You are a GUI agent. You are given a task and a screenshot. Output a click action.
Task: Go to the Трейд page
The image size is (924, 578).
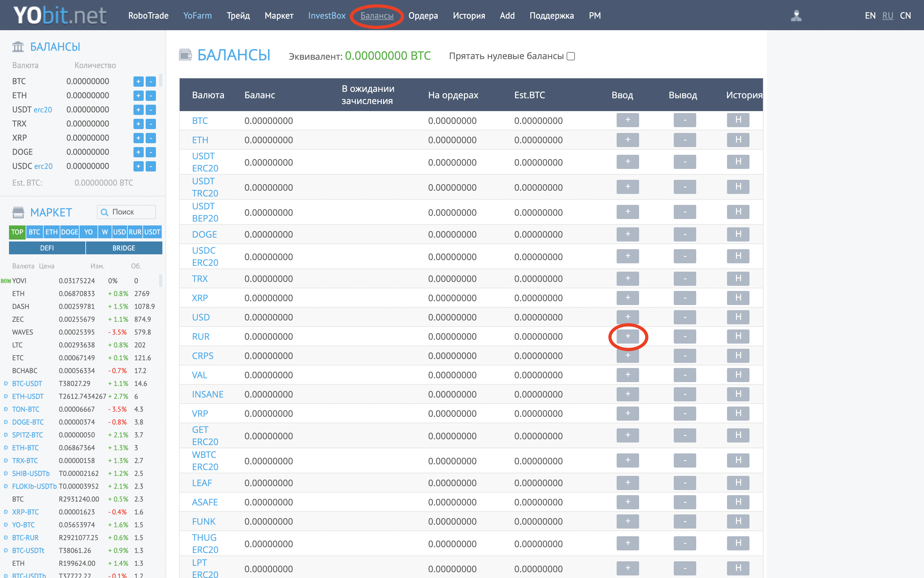tap(238, 16)
